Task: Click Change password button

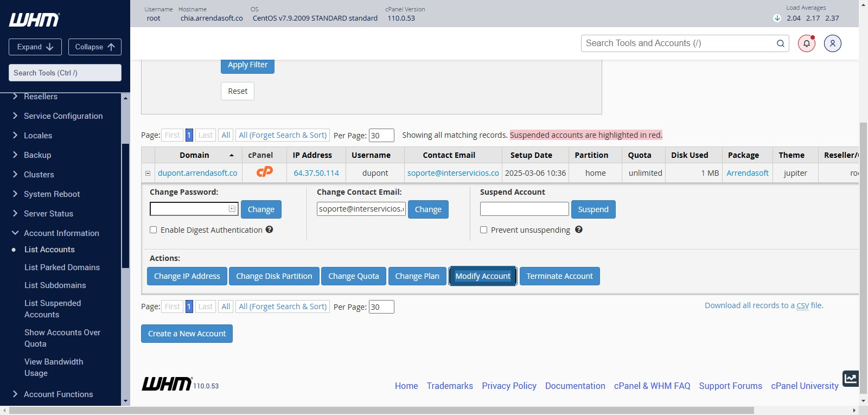Action: (261, 209)
